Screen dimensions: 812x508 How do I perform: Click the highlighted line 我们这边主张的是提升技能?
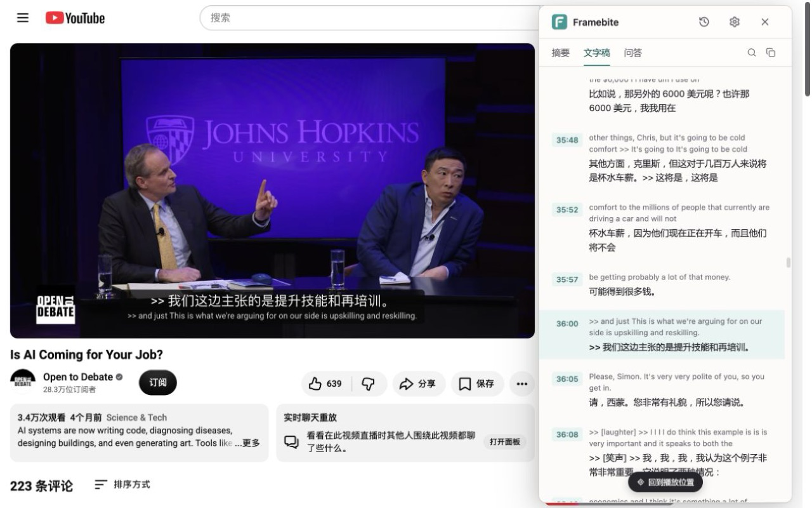tap(670, 347)
